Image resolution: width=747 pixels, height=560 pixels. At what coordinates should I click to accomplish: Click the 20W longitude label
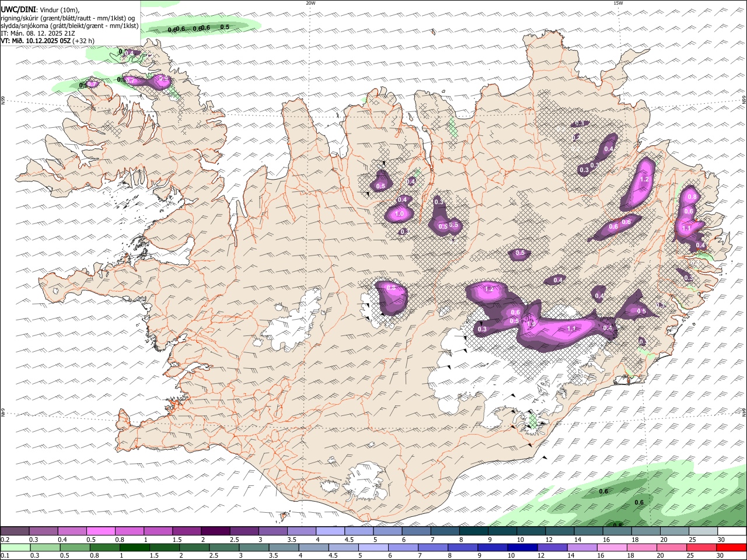pyautogui.click(x=310, y=3)
